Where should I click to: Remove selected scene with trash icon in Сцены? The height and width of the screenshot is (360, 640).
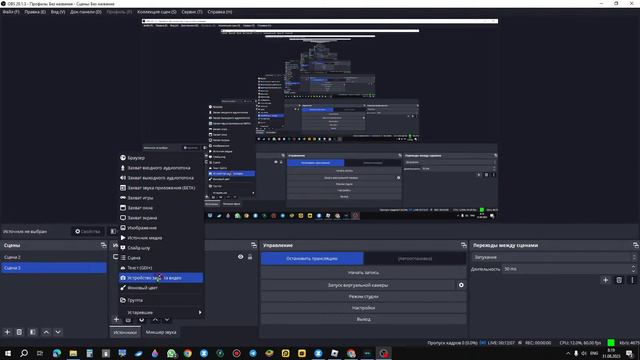[x=19, y=332]
